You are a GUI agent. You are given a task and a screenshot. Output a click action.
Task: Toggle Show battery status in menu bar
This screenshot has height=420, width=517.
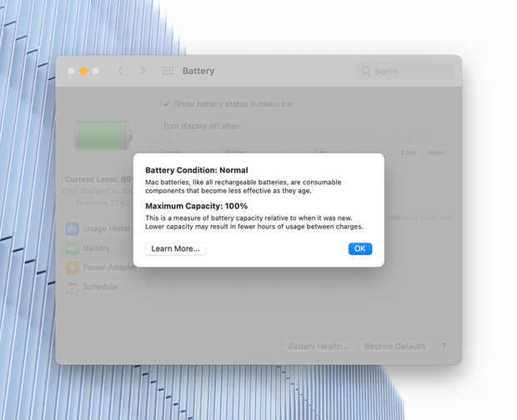[167, 104]
